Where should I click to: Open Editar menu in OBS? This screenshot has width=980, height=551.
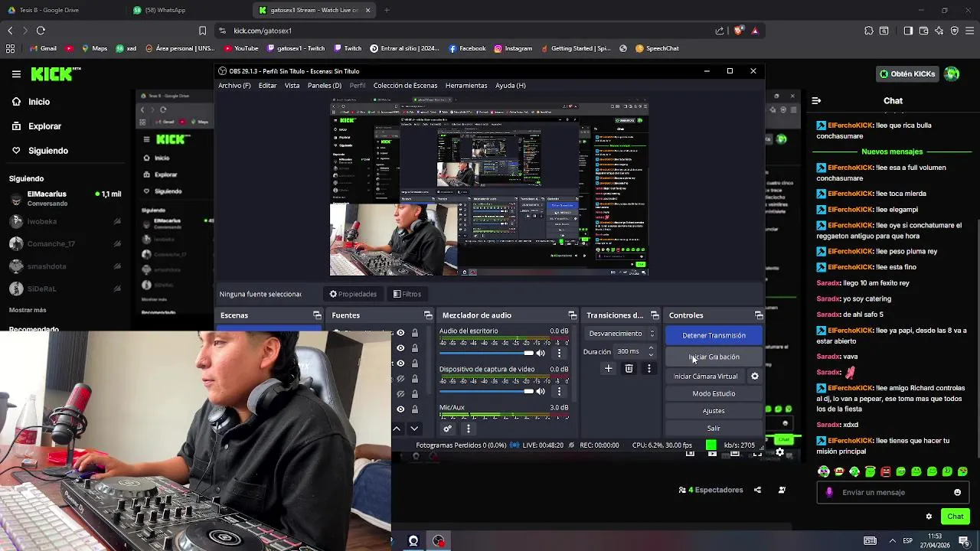(x=267, y=86)
